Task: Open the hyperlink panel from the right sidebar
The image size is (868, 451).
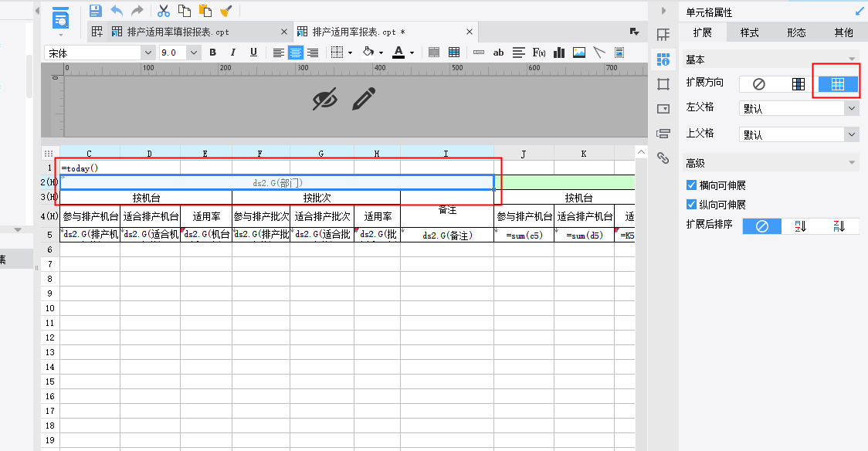Action: tap(663, 158)
